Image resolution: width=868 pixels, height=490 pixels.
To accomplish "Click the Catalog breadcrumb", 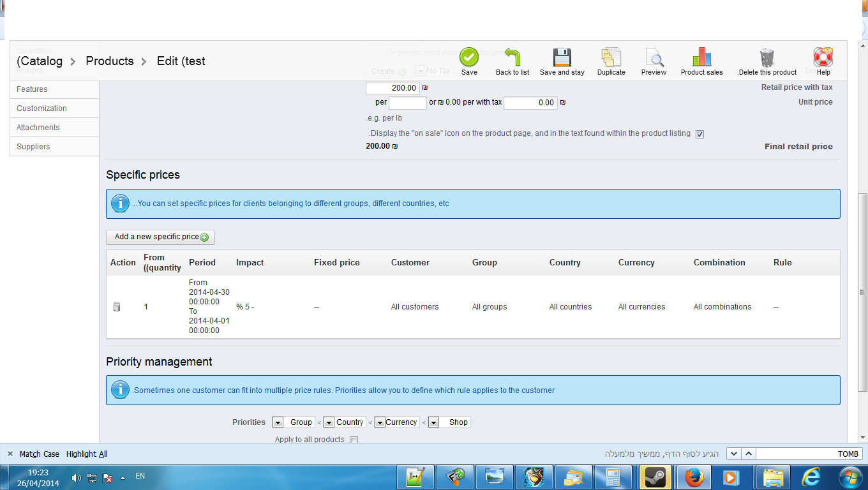I will (x=40, y=61).
